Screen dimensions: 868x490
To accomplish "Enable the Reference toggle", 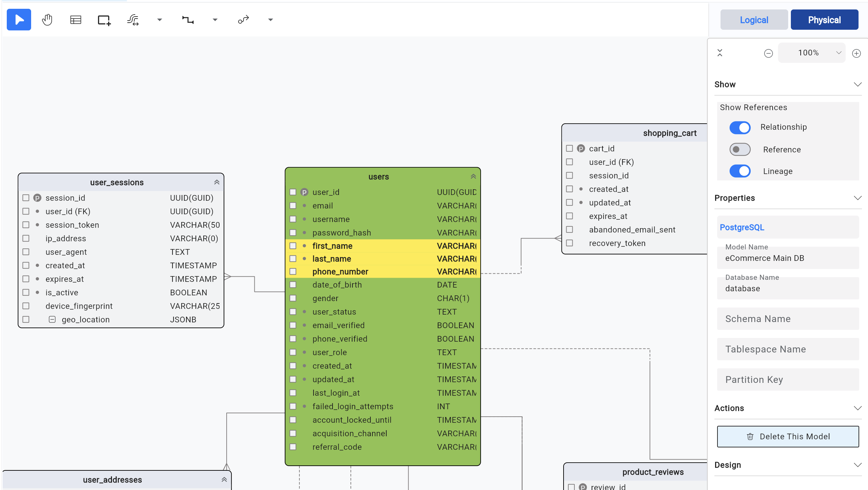I will [740, 149].
